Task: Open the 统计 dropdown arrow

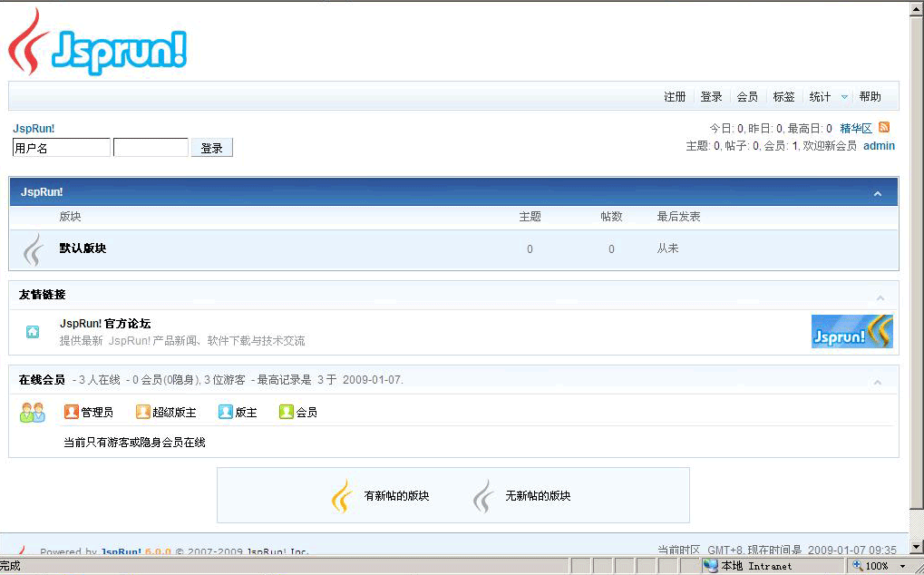Action: (x=844, y=97)
